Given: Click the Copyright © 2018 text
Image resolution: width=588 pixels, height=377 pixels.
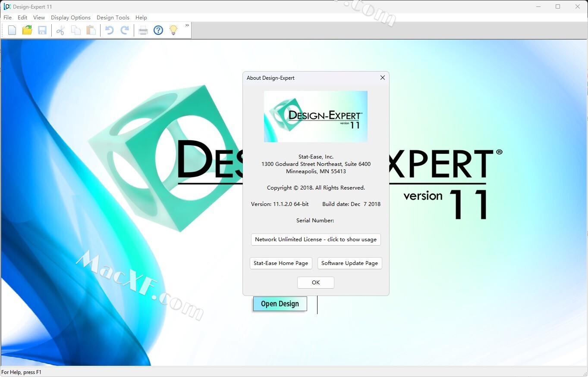Looking at the screenshot, I should 316,188.
